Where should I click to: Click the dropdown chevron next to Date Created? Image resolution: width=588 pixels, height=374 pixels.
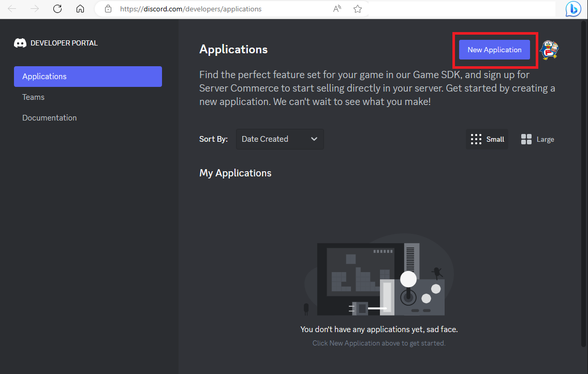point(314,139)
